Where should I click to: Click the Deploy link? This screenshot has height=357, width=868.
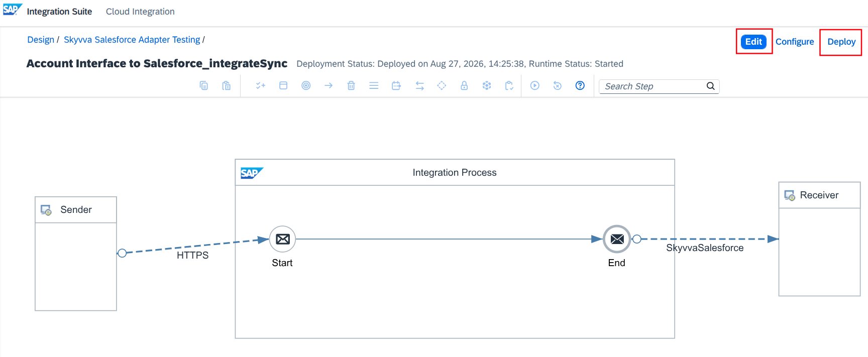click(x=841, y=42)
